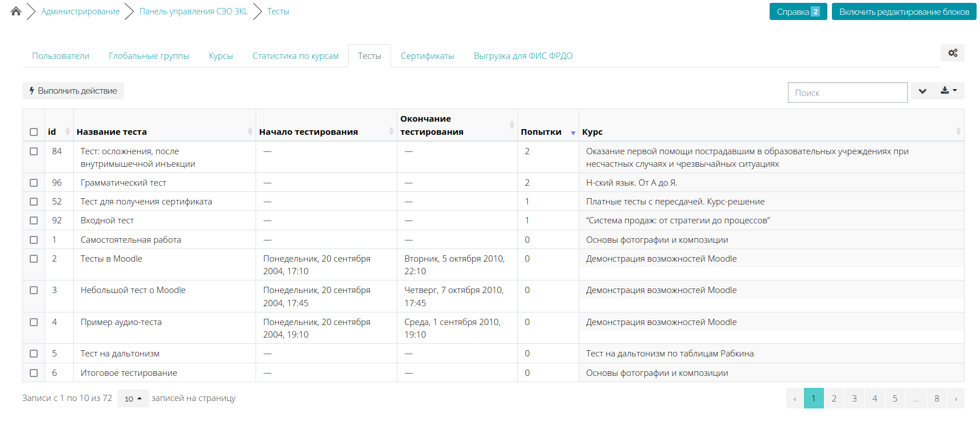Open the export download dropdown icon

(x=949, y=91)
